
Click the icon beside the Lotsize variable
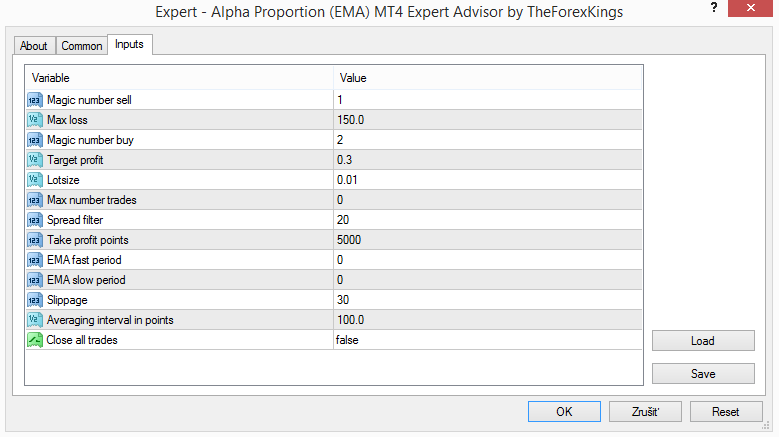pyautogui.click(x=34, y=180)
